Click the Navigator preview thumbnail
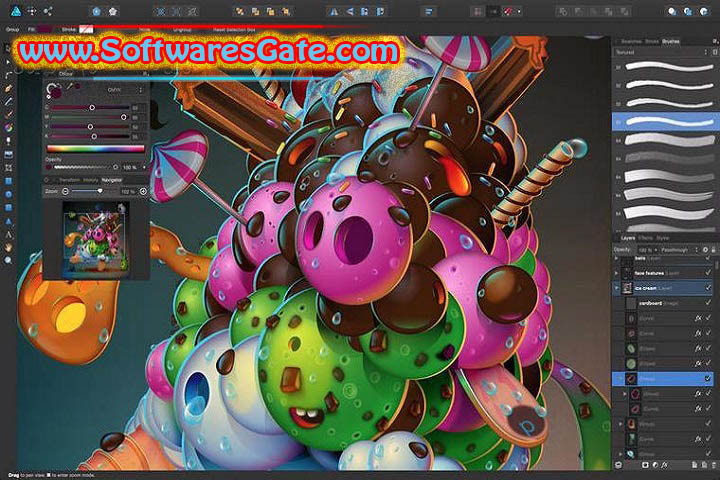 coord(96,240)
